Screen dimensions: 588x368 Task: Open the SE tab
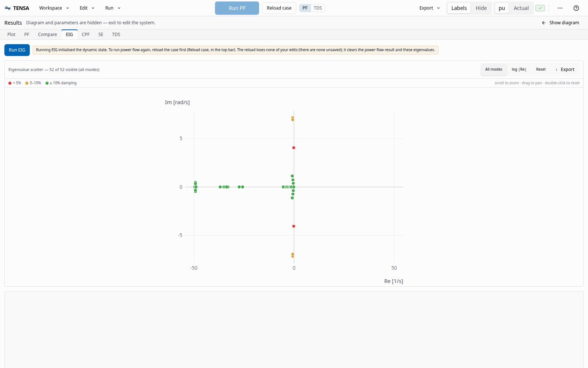coord(101,35)
